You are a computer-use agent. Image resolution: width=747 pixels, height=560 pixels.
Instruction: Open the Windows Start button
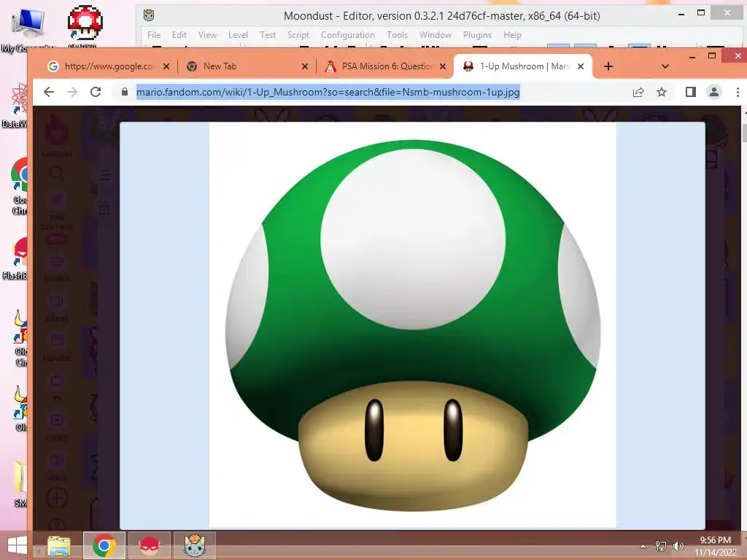tap(18, 545)
